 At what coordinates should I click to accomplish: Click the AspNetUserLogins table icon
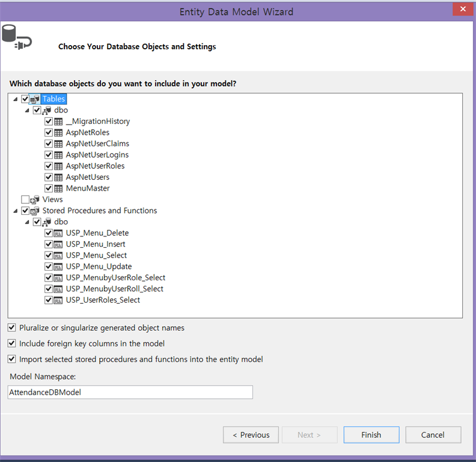click(58, 155)
